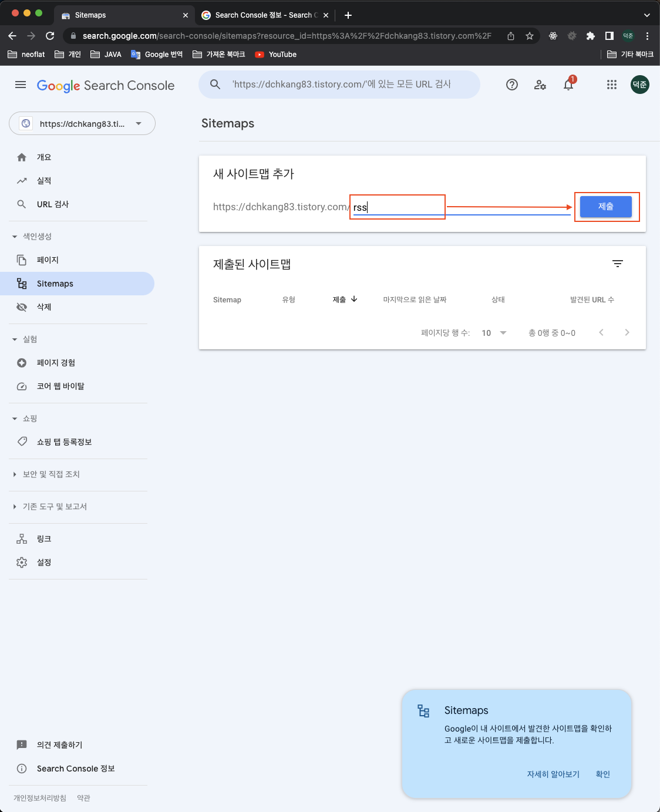Click the browser address bar
The width and height of the screenshot is (660, 812).
point(287,36)
